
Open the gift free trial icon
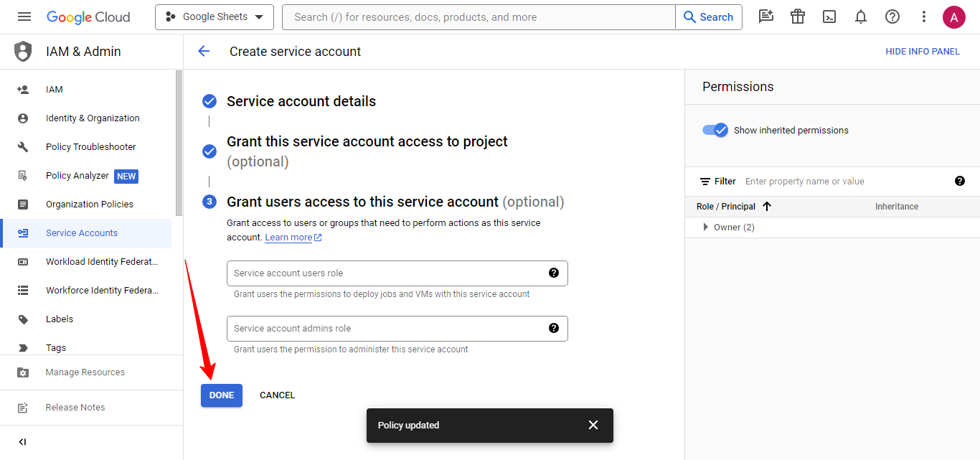tap(798, 17)
